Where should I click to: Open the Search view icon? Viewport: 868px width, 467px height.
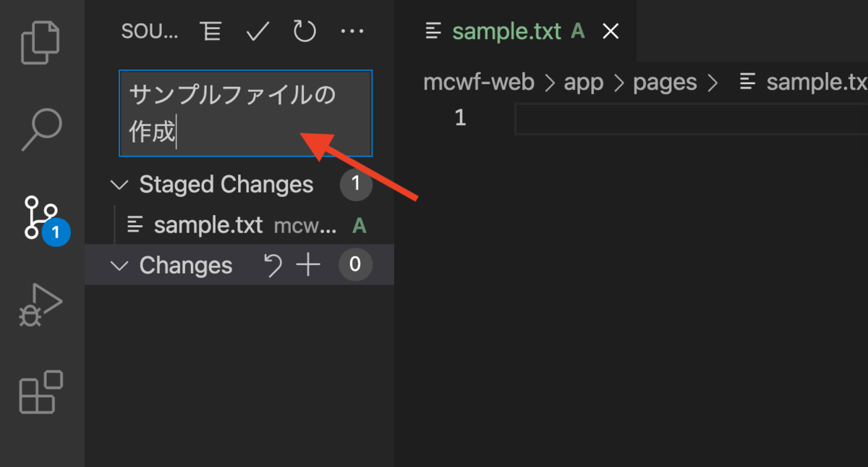point(41,130)
